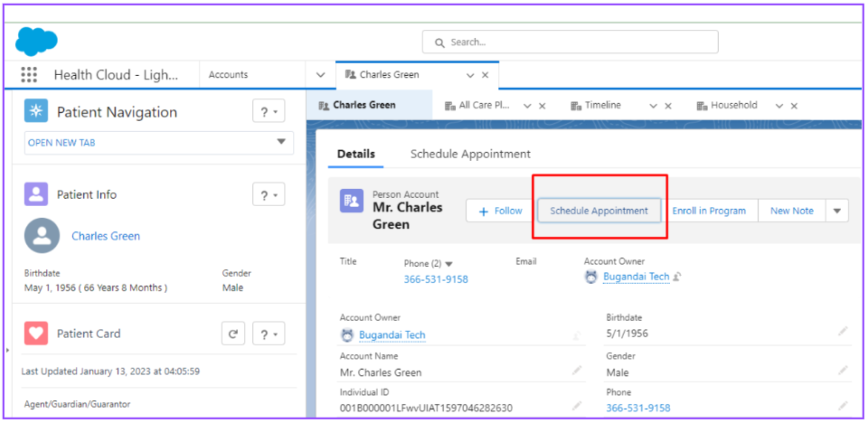This screenshot has height=423, width=868.
Task: Open the Patient Info help dropdown
Action: pyautogui.click(x=269, y=195)
